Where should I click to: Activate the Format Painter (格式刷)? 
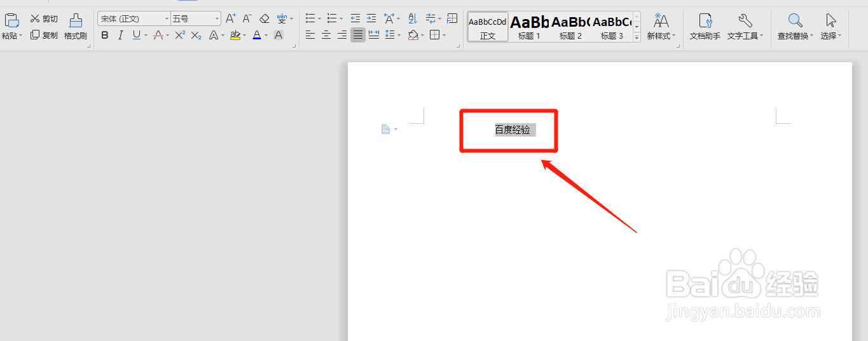click(76, 27)
